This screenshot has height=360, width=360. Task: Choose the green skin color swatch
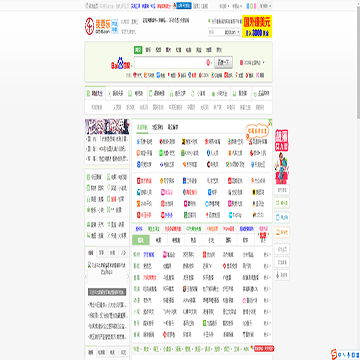[251, 6]
